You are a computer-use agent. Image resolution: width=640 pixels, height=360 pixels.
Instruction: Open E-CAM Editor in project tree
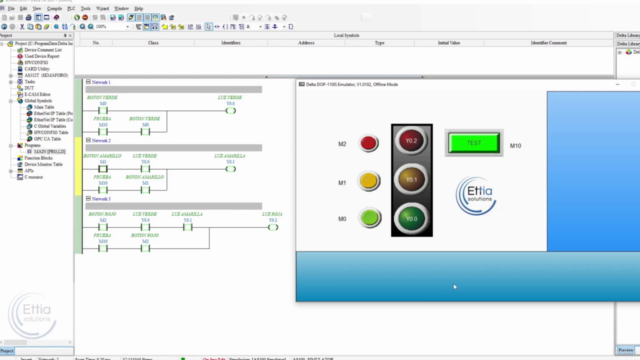pyautogui.click(x=37, y=94)
